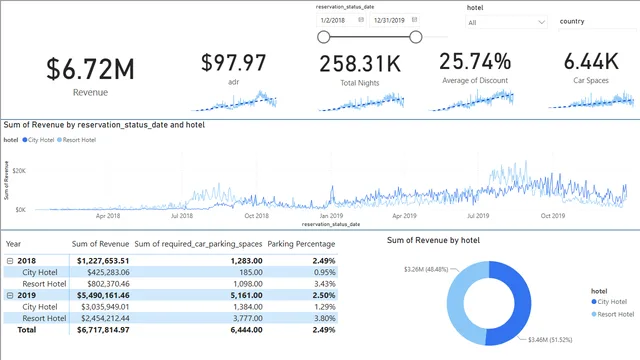Click the adr sparkline chart

click(233, 100)
